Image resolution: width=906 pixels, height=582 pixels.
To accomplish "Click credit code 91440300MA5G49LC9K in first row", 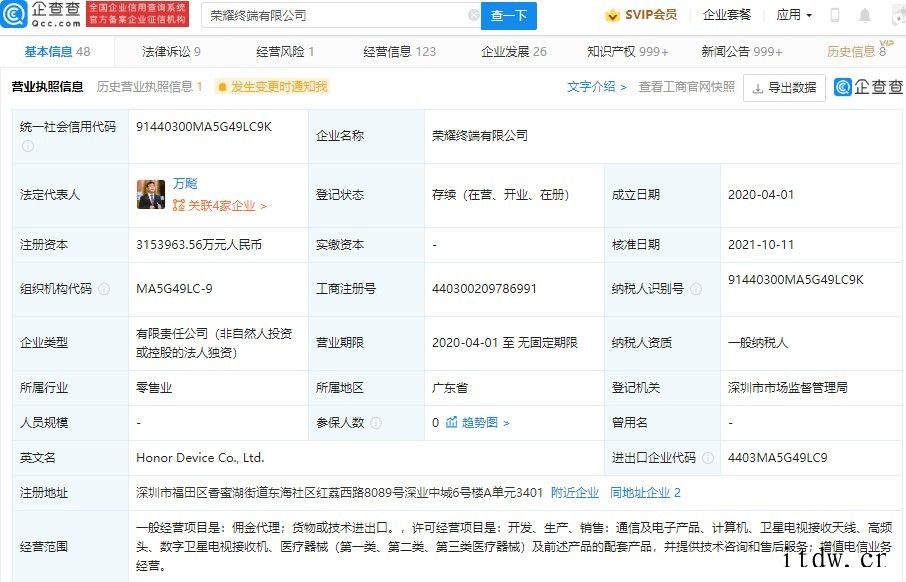I will tap(204, 127).
